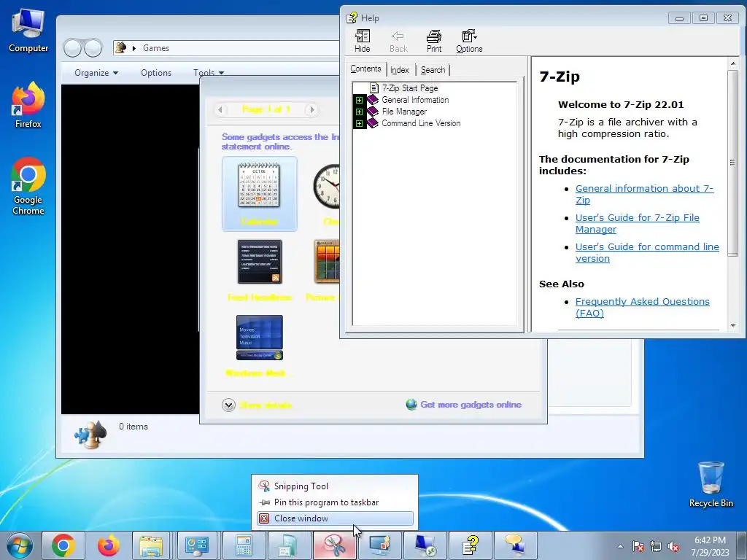This screenshot has width=747, height=560.
Task: Click the Help question-mark taskbar icon
Action: tap(471, 545)
